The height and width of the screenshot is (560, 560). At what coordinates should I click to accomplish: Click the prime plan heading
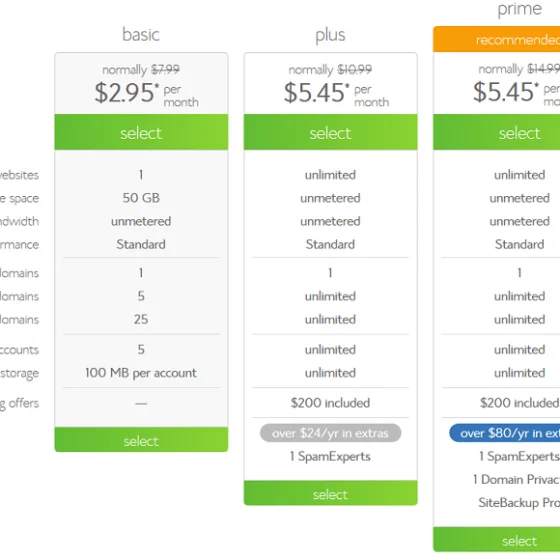520,9
